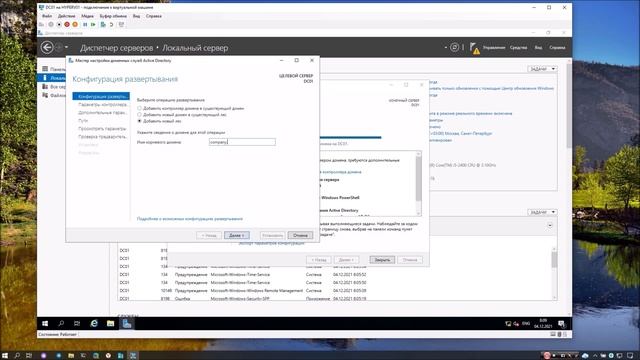Open guest VM Start menu
Screen dimensions: 640x360
[x=45, y=323]
